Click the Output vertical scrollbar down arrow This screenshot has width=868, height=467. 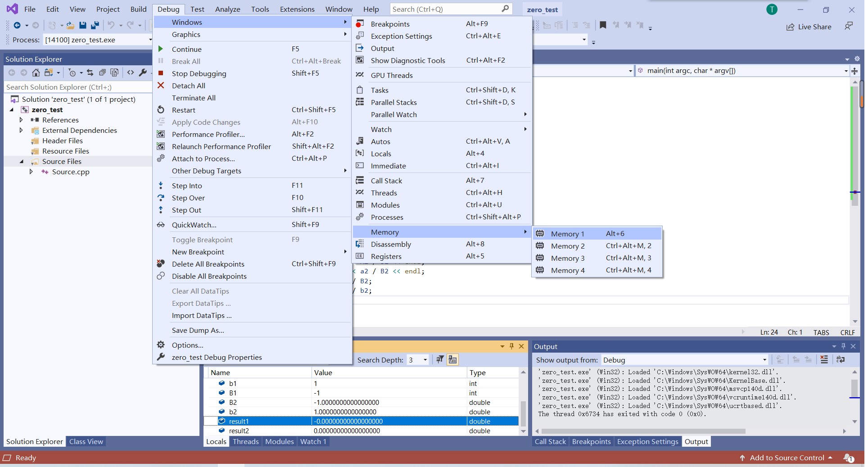[854, 422]
